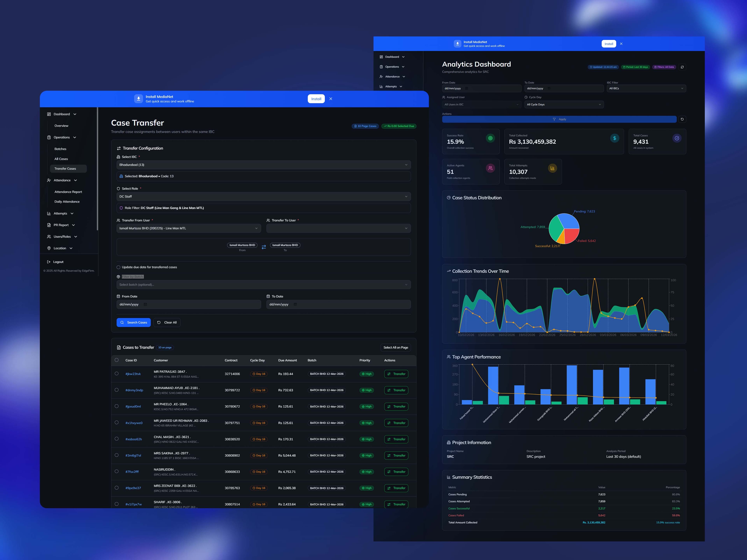Transfer case #jkw23tvk
This screenshot has width=747, height=560.
pyautogui.click(x=396, y=374)
